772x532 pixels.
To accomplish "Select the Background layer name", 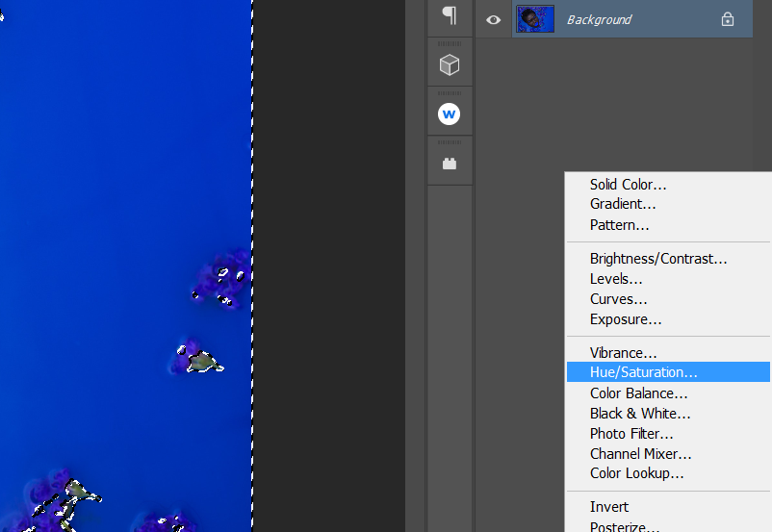I will (x=599, y=19).
